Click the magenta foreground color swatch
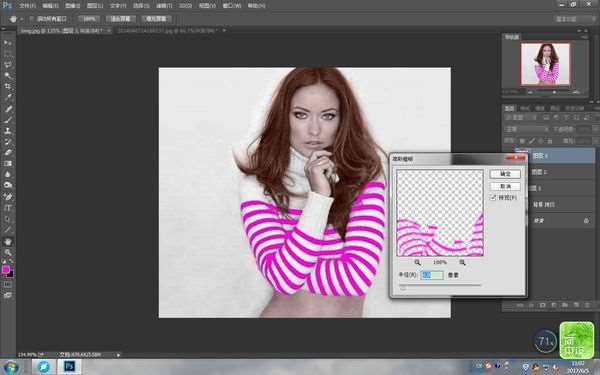Viewport: 600px width, 375px height. [6, 270]
